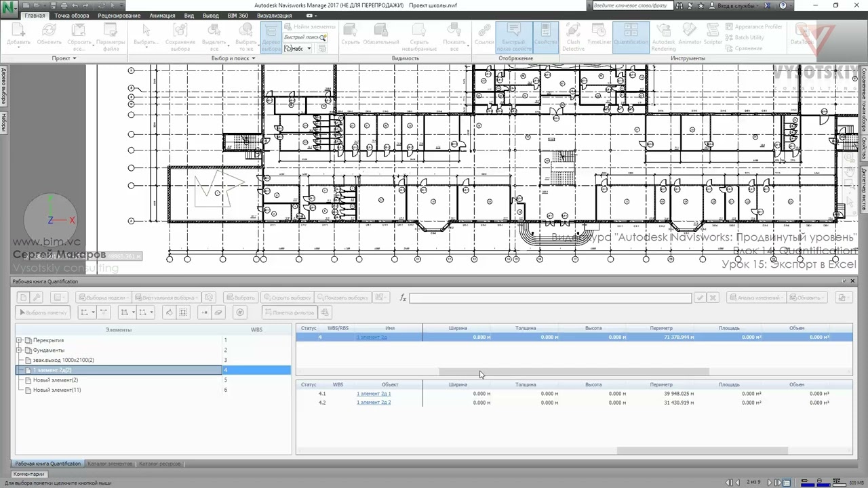Click Сравнение in ribbon
868x488 pixels.
pyautogui.click(x=744, y=48)
